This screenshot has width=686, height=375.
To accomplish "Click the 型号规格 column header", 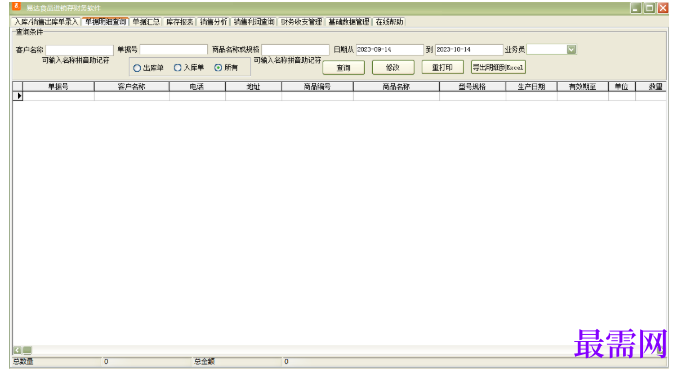I will click(x=472, y=87).
